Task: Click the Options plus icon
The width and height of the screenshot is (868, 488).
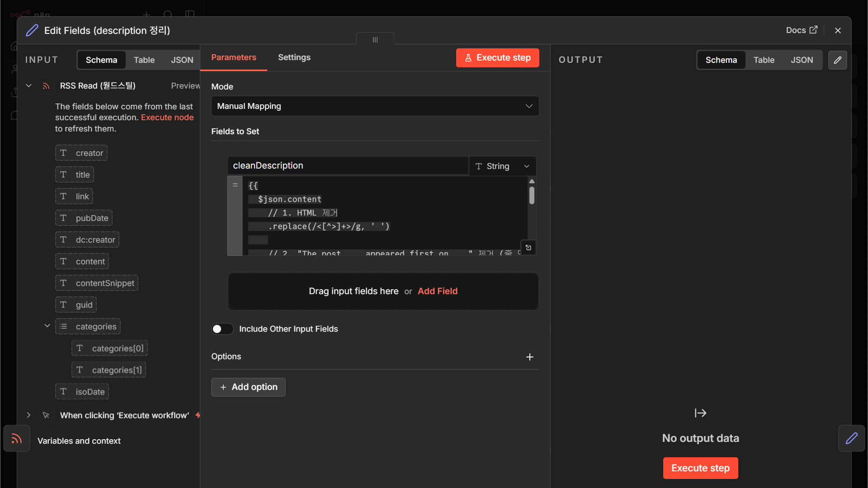Action: click(x=530, y=357)
